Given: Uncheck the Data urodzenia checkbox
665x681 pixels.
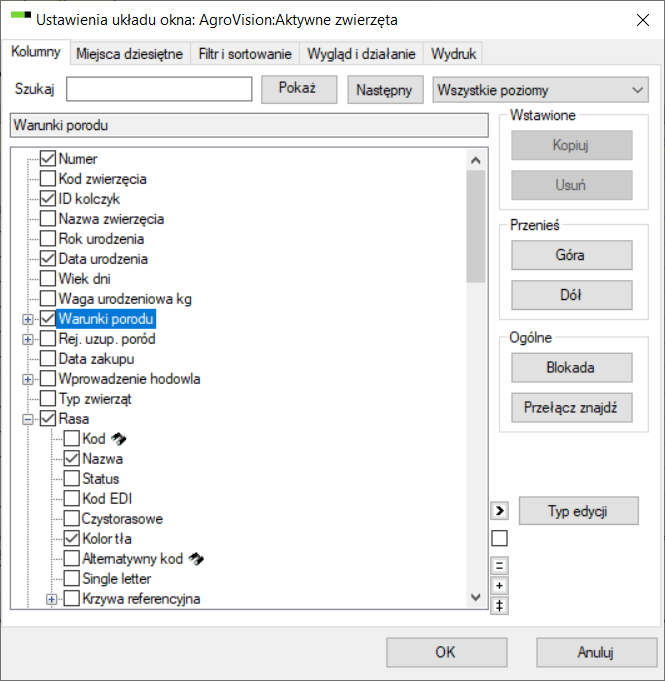Looking at the screenshot, I should 48,258.
